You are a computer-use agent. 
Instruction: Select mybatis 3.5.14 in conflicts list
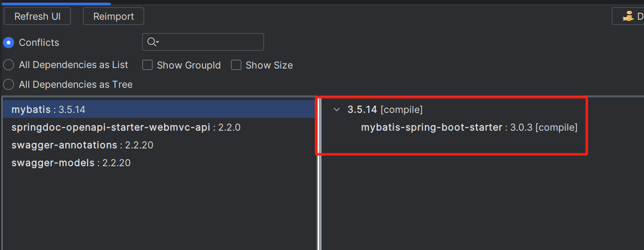click(x=159, y=109)
